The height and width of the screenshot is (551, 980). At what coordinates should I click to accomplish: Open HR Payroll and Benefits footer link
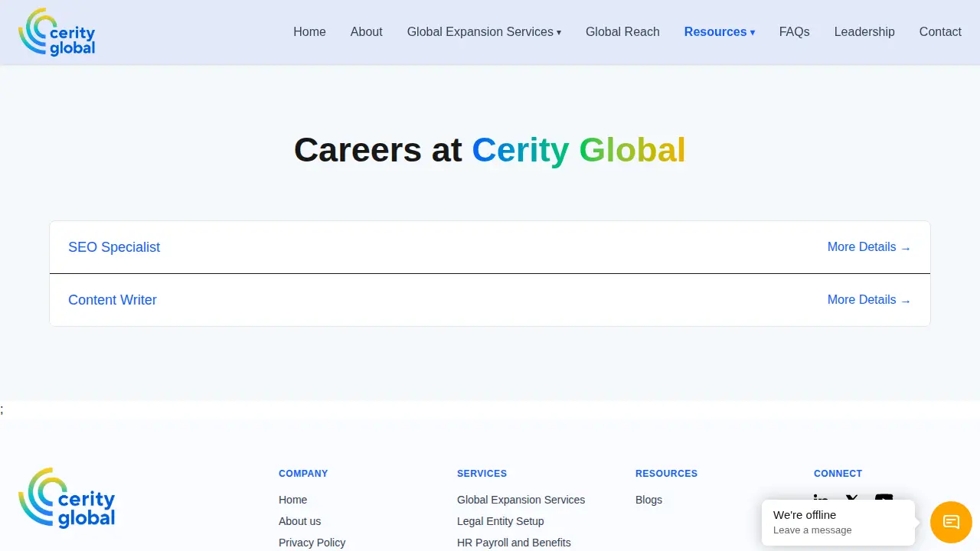coord(514,543)
